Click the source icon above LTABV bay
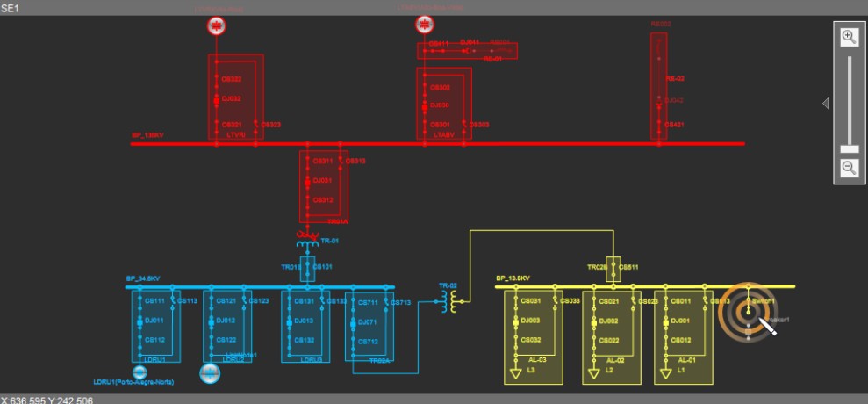The height and width of the screenshot is (404, 868). click(x=425, y=25)
